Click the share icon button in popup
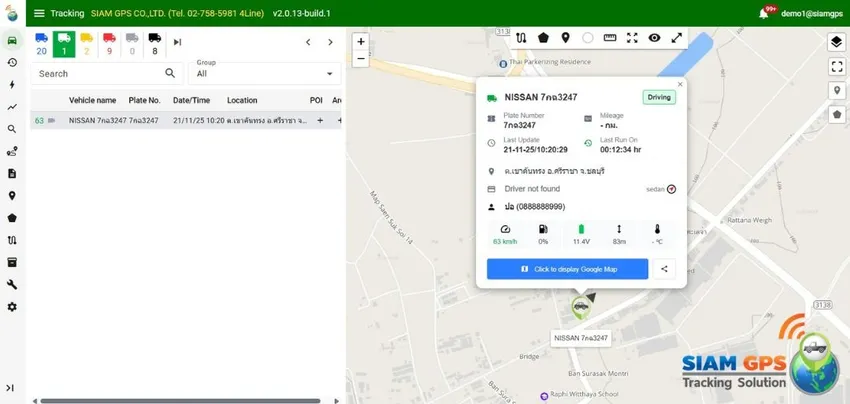The width and height of the screenshot is (850, 404). pyautogui.click(x=664, y=269)
